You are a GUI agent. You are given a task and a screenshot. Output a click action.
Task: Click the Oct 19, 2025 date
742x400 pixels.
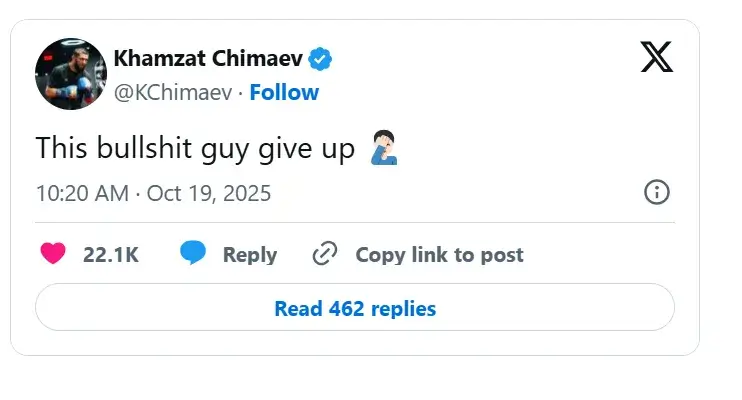[x=209, y=192]
